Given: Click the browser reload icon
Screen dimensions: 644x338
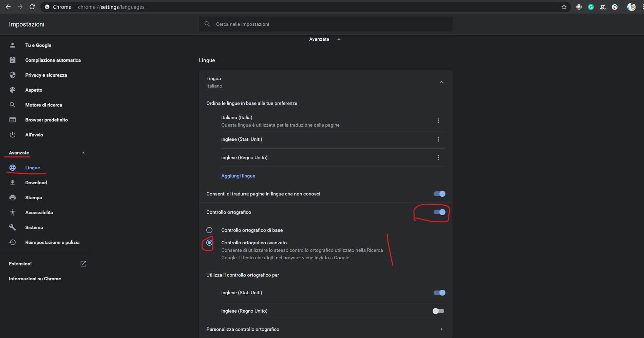Looking at the screenshot, I should pos(32,7).
